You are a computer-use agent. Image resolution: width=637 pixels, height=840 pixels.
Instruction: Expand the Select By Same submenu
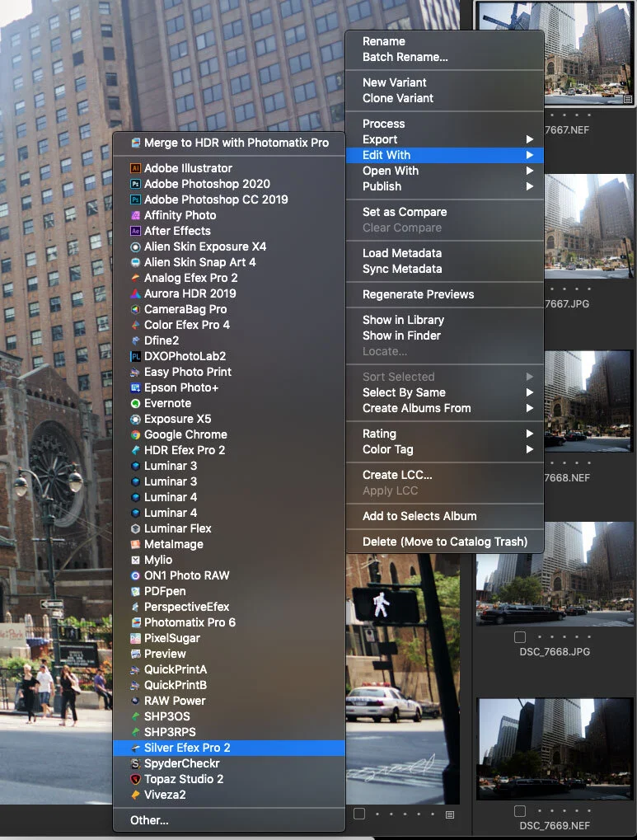tap(529, 392)
